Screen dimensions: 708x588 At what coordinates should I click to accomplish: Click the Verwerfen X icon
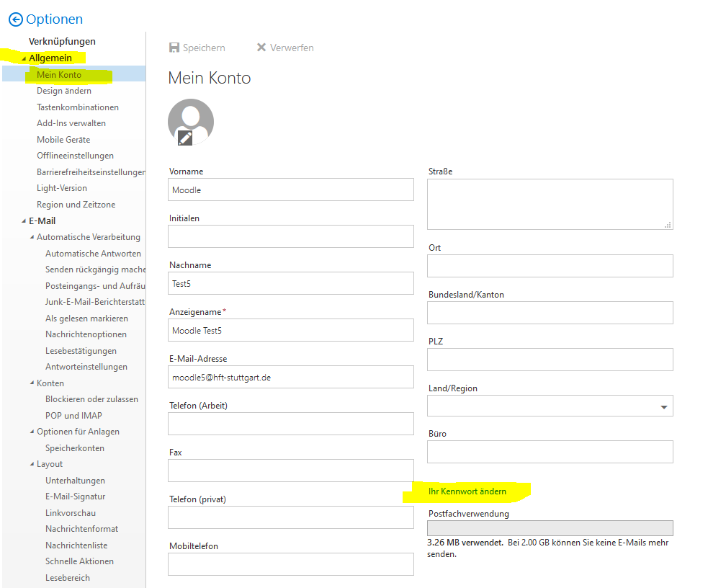tap(261, 48)
